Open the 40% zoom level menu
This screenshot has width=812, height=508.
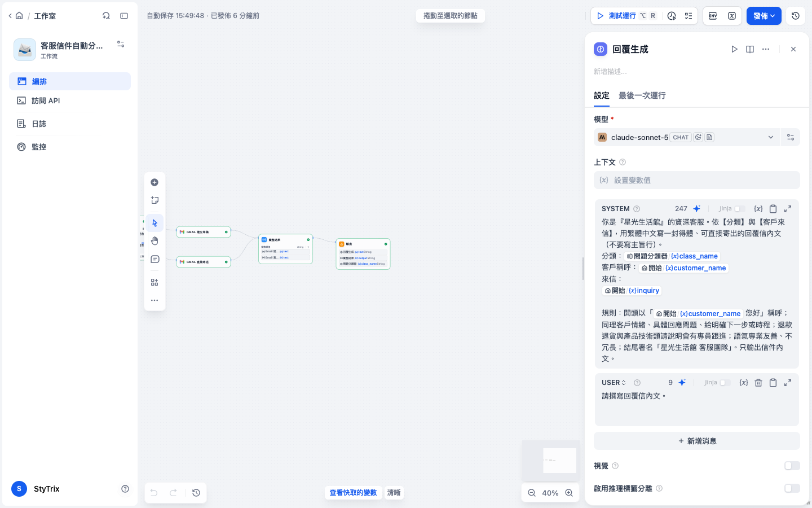click(x=550, y=493)
